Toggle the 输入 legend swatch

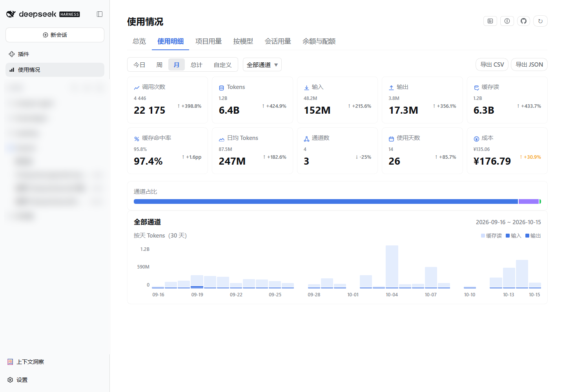click(508, 236)
